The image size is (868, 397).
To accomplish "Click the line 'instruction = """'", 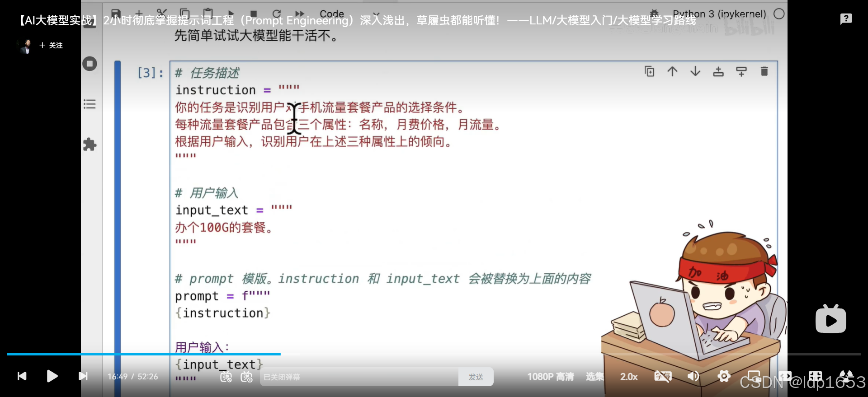I will (237, 90).
